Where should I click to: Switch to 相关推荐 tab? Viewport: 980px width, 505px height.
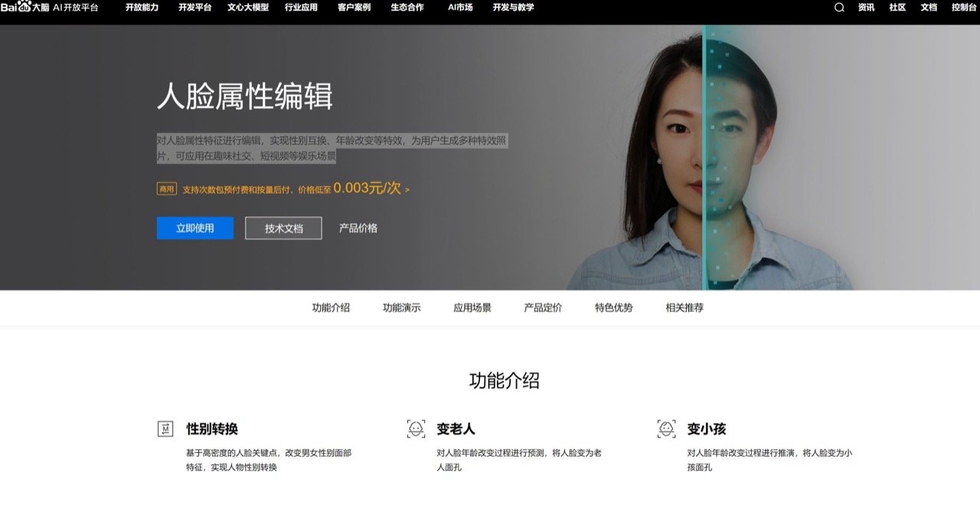[x=684, y=307]
